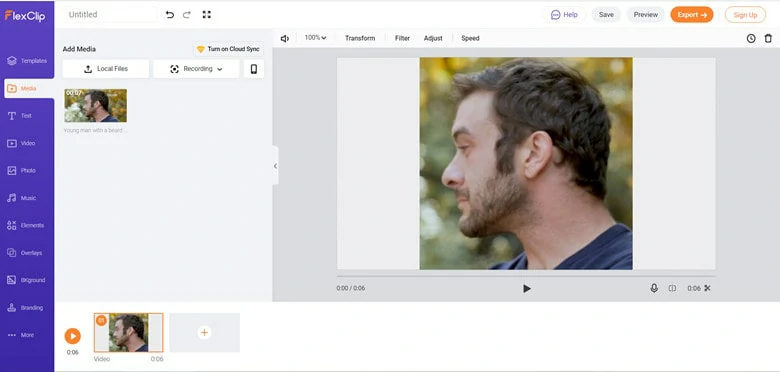Open the Photo sidebar section
780x372 pixels.
(x=21, y=171)
